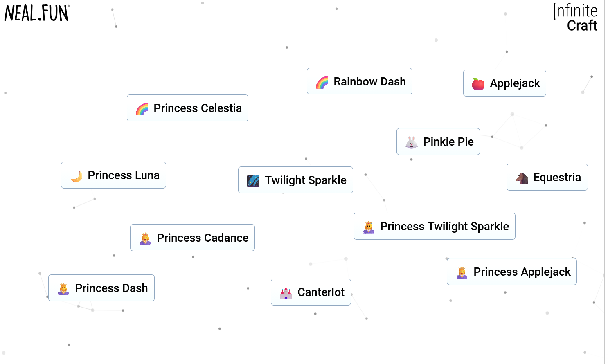The width and height of the screenshot is (608, 364).
Task: Click the shooting star icon on Twilight Sparkle
Action: click(x=253, y=181)
